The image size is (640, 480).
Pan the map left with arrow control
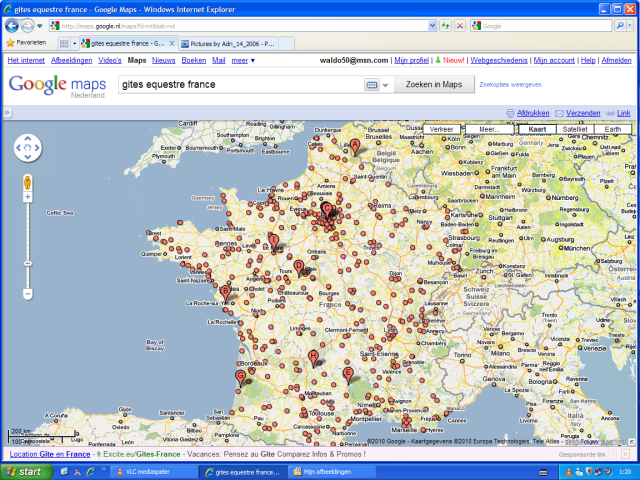click(18, 148)
